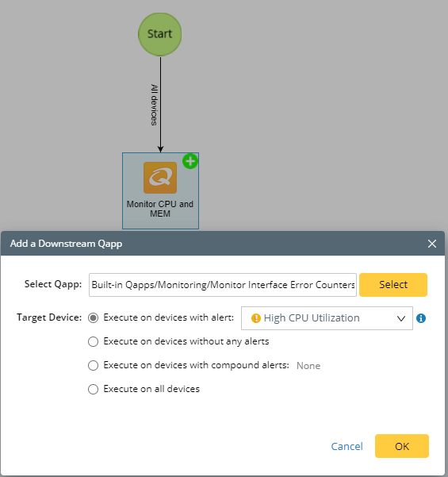
Task: Click the yellow Select button
Action: click(393, 285)
